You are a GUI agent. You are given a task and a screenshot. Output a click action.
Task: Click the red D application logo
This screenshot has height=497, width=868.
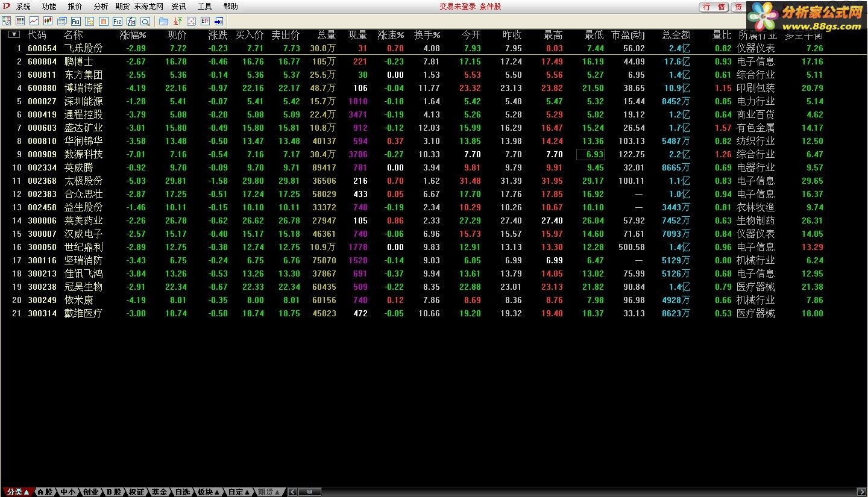click(x=6, y=7)
